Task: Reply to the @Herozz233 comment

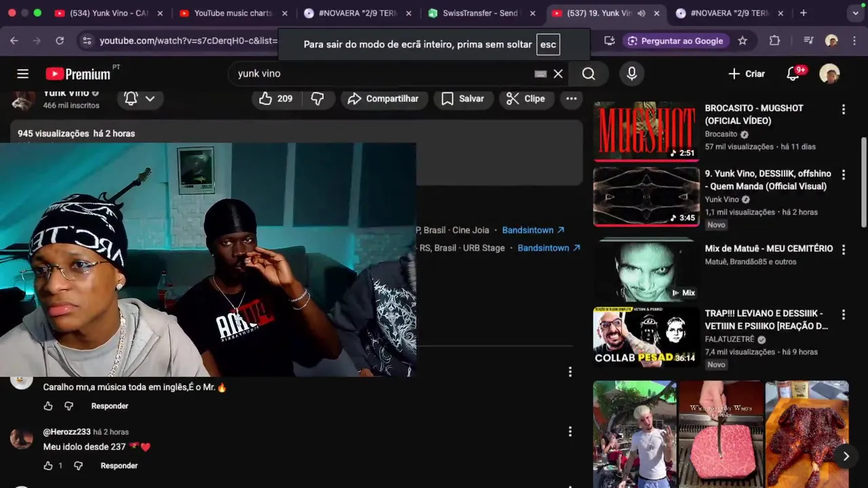Action: click(119, 466)
